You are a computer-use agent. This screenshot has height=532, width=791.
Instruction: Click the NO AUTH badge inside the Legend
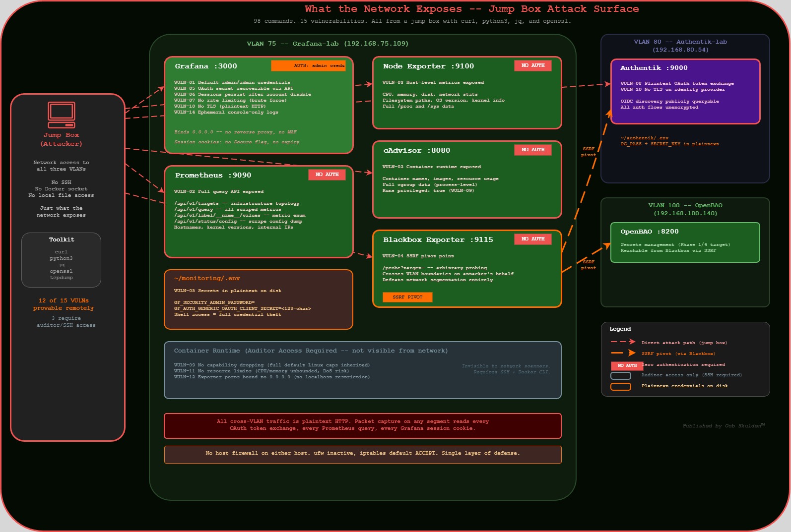tap(627, 365)
